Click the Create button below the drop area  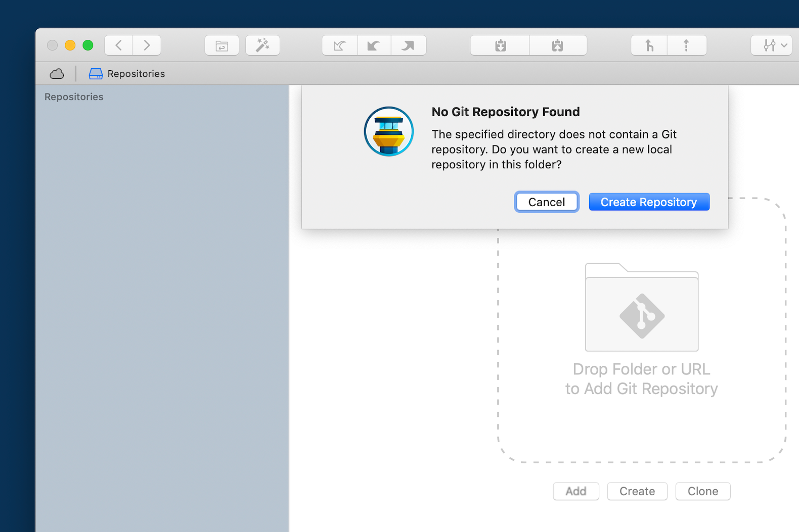[x=637, y=491]
